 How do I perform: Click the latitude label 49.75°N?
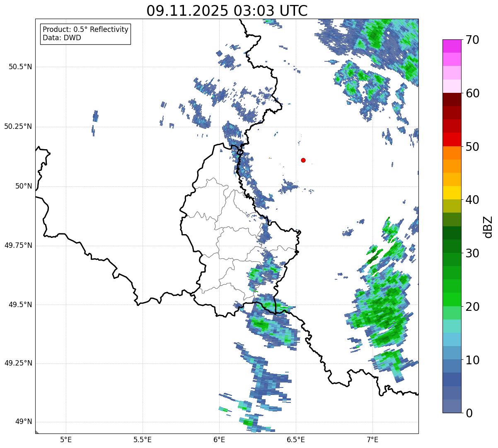click(x=18, y=245)
